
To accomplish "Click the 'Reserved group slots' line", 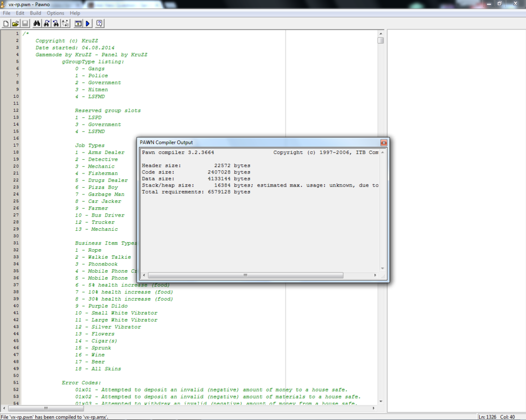I will pyautogui.click(x=108, y=110).
